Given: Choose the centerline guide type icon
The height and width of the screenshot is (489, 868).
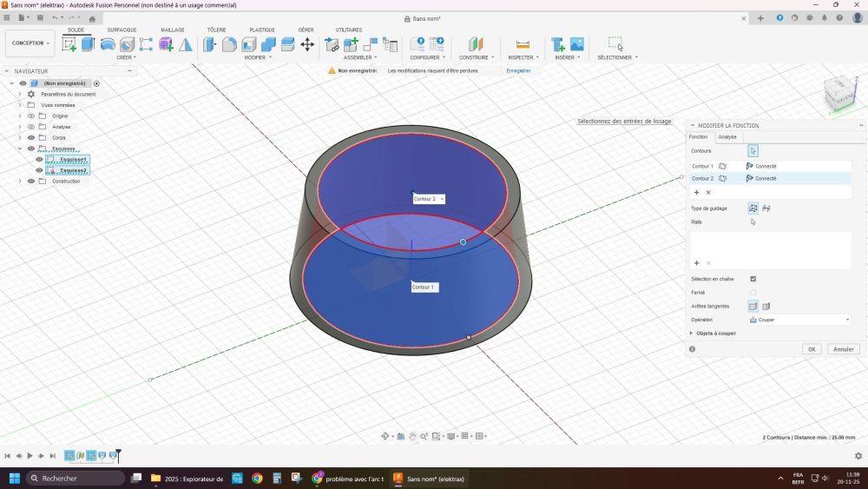Looking at the screenshot, I should pos(766,208).
